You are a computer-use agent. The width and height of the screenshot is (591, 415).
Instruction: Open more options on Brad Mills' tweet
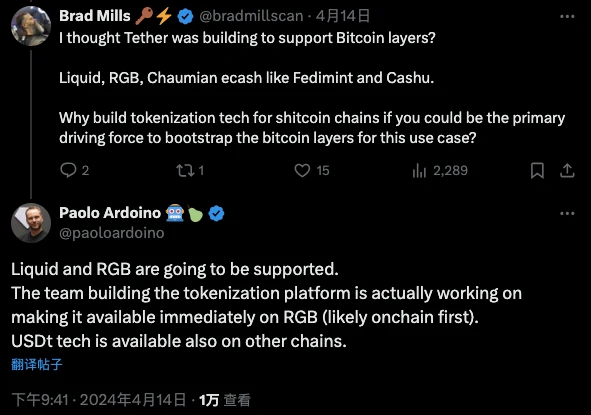tap(567, 16)
